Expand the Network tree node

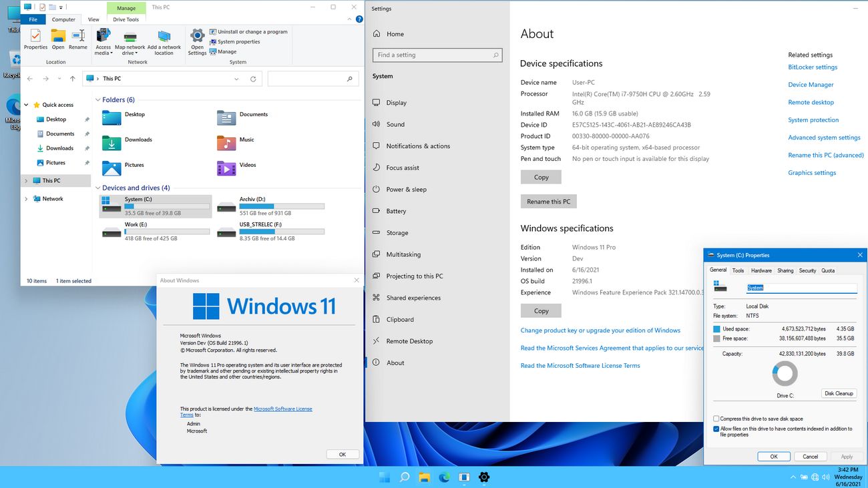(27, 199)
